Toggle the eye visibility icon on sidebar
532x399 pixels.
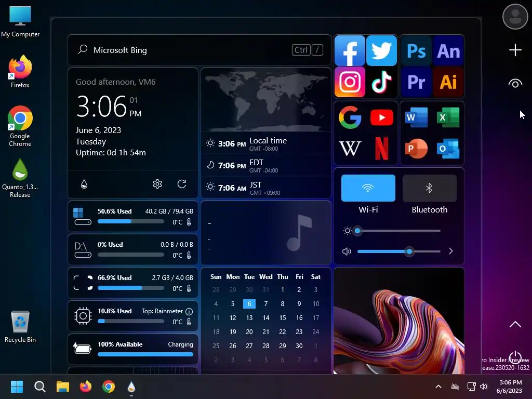point(515,84)
